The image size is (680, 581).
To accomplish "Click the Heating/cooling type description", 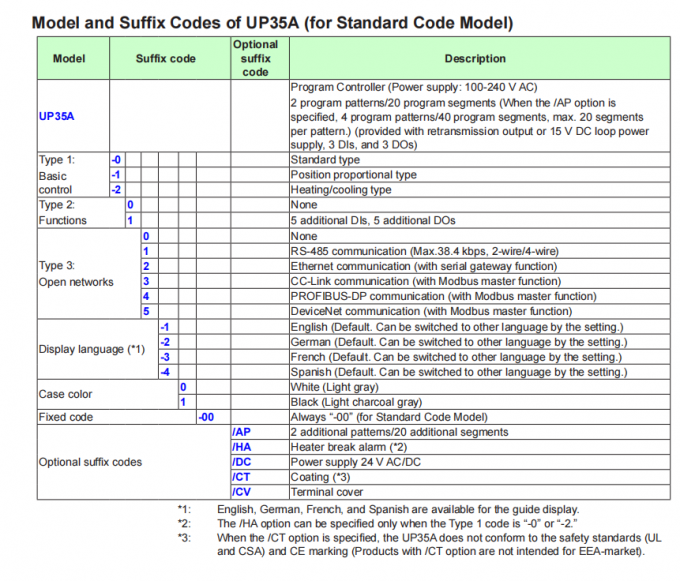I will (x=340, y=189).
